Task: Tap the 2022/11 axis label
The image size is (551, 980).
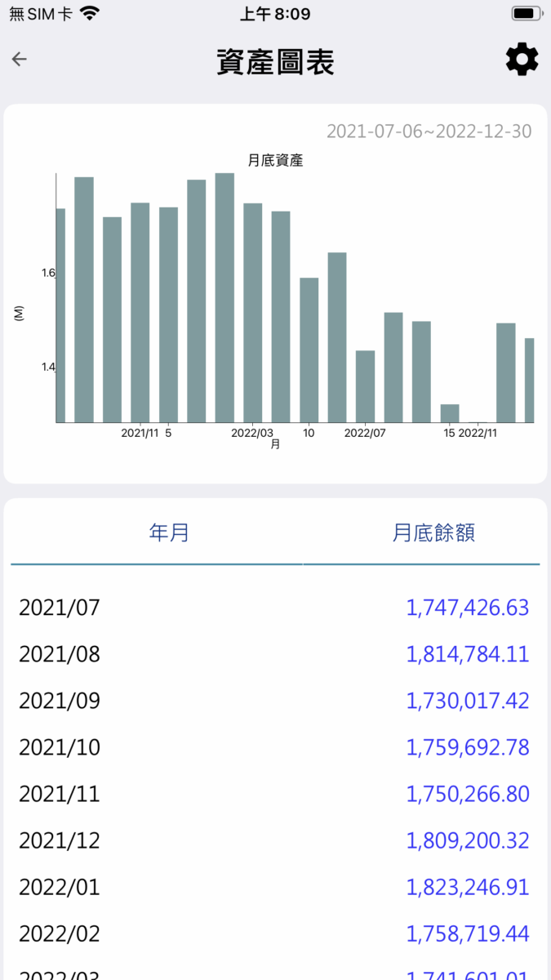Action: (478, 433)
